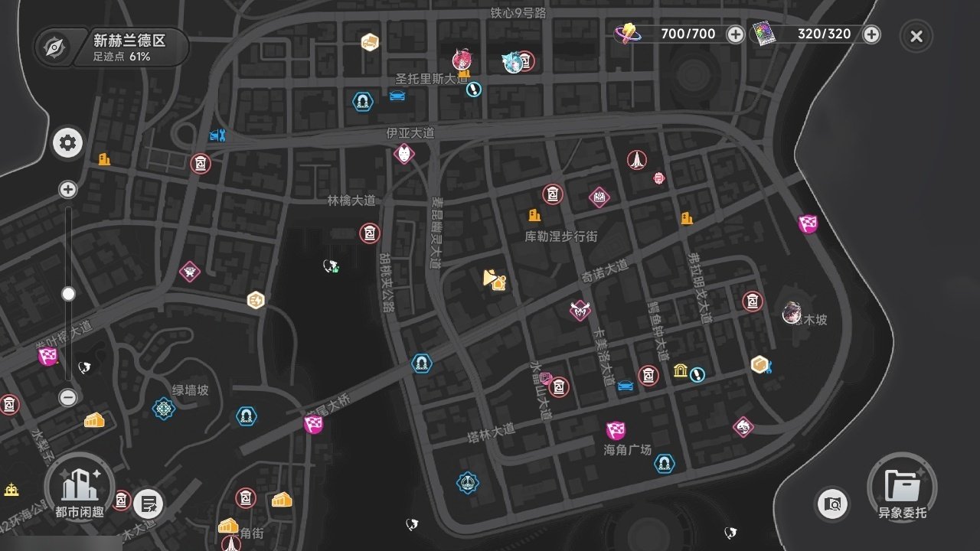The image size is (980, 551).
Task: Select the blue exclamation marker below 圣托里斯大道
Action: tap(474, 90)
